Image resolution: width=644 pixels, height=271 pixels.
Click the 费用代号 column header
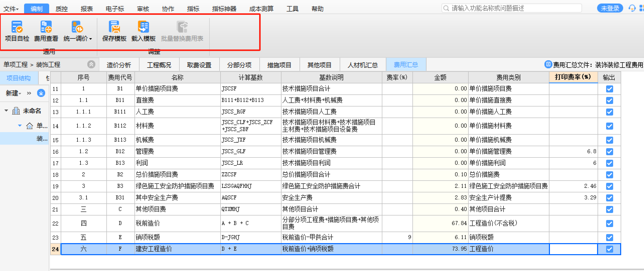[x=120, y=77]
